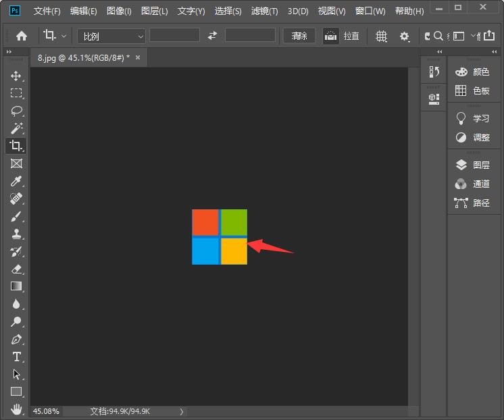The image size is (504, 420).
Task: Select the Type tool
Action: (x=16, y=357)
